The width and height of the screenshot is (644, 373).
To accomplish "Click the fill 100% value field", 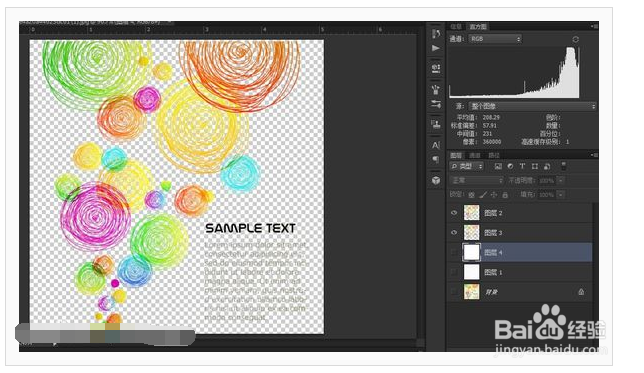I will (547, 195).
